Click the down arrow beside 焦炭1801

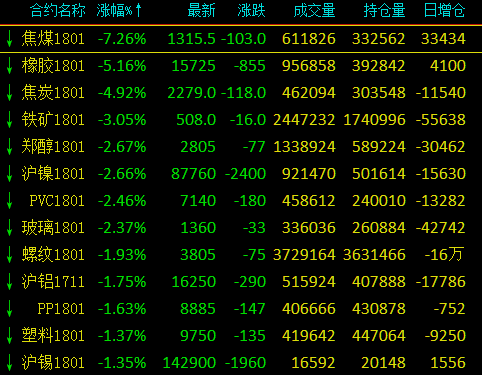click(10, 93)
